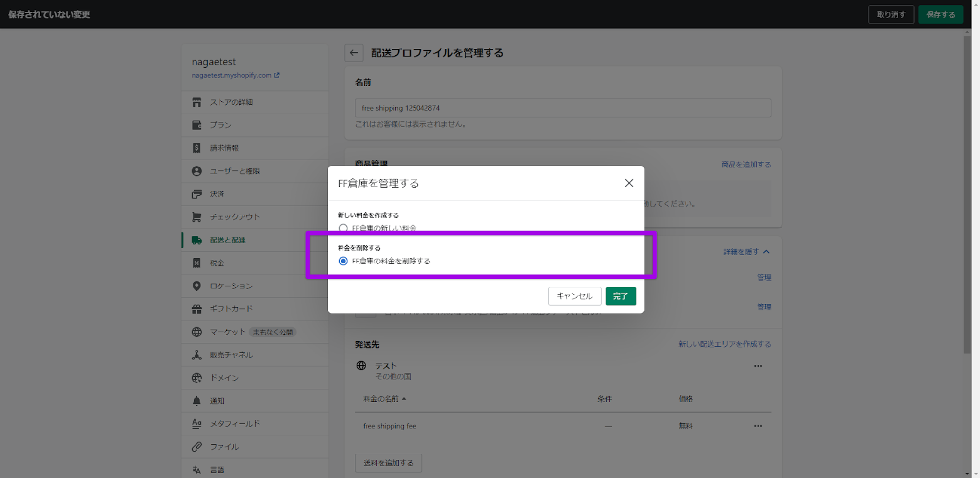
Task: Click the 完了 button in dialog
Action: coord(620,296)
